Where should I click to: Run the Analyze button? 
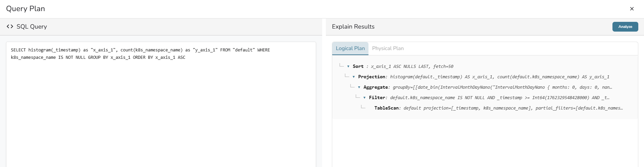(625, 27)
